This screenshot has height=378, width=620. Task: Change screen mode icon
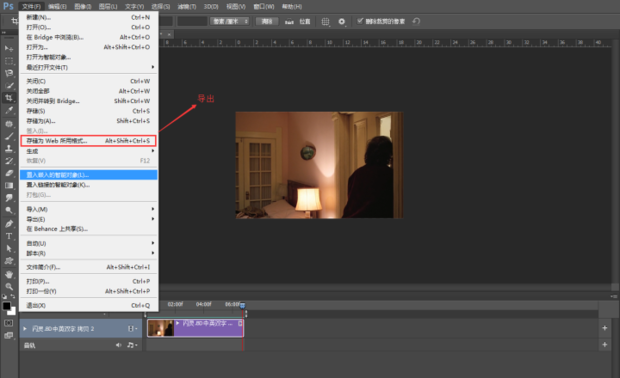(x=9, y=336)
